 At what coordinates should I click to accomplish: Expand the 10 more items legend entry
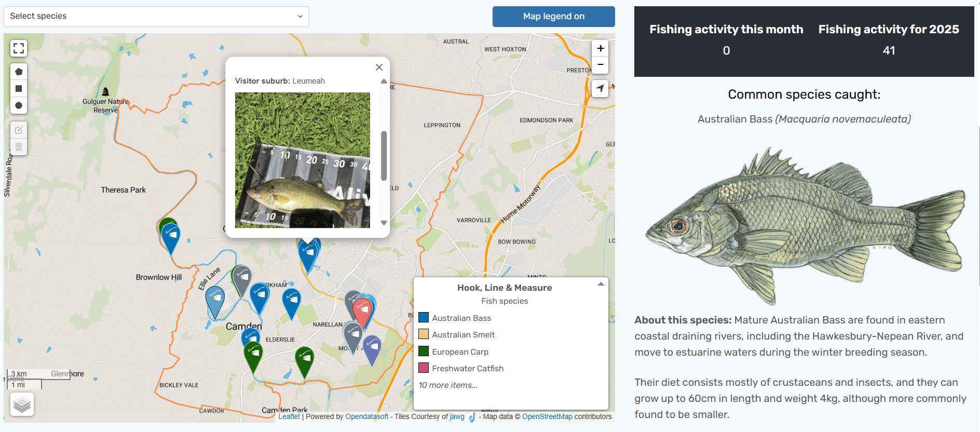click(x=448, y=385)
